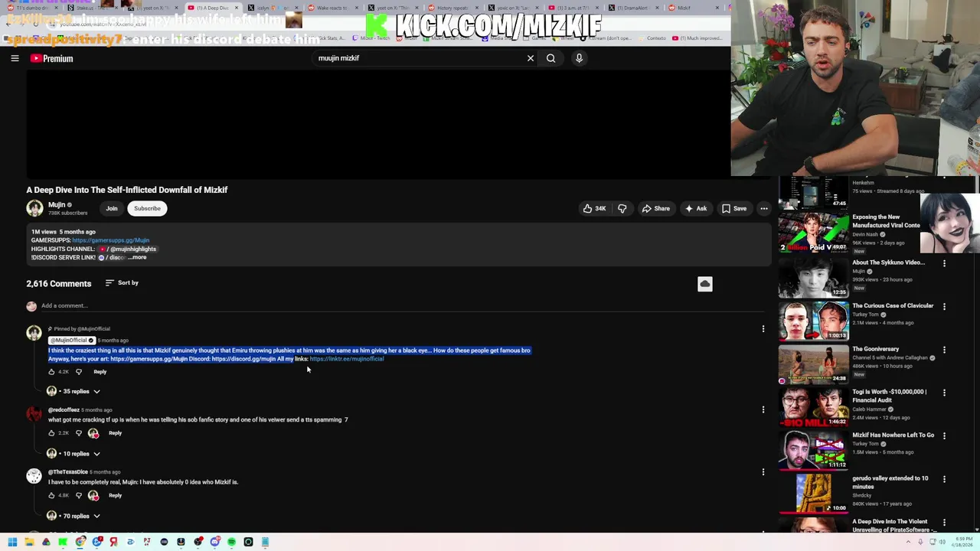Screen dimensions: 980x551
Task: Reply to the TheTexasDice comment
Action: (x=115, y=495)
